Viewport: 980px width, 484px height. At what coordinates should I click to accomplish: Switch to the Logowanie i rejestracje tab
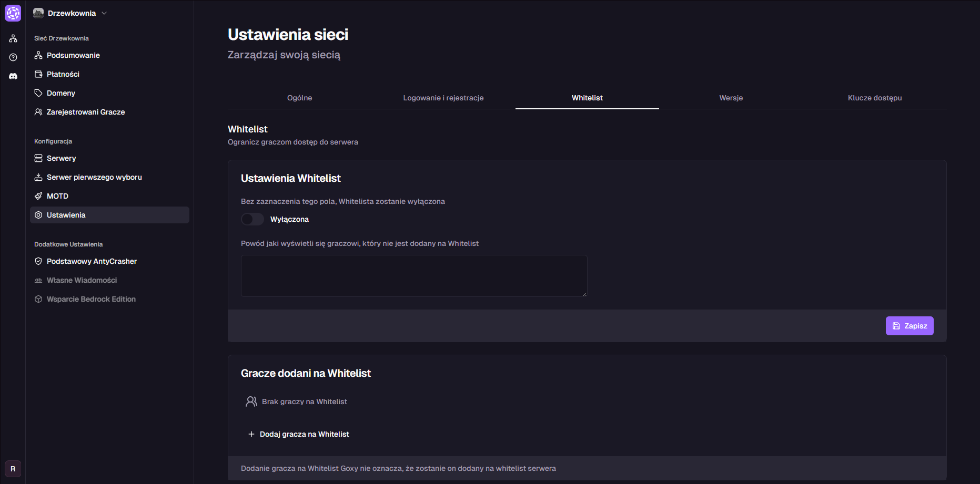click(443, 98)
